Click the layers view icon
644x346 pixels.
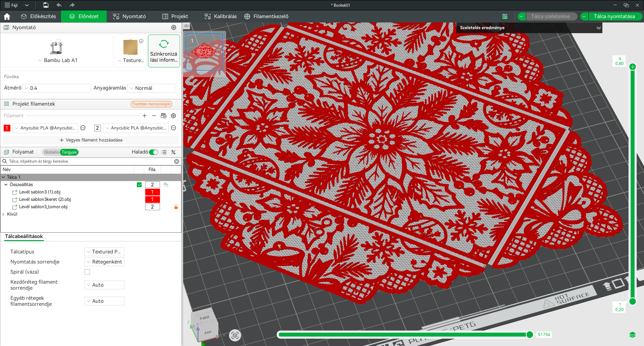pyautogui.click(x=633, y=335)
